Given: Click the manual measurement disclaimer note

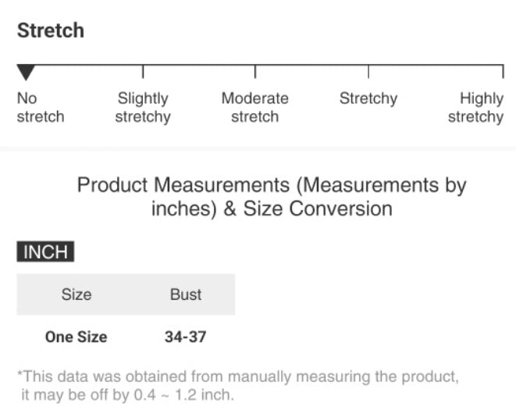Looking at the screenshot, I should [x=238, y=386].
